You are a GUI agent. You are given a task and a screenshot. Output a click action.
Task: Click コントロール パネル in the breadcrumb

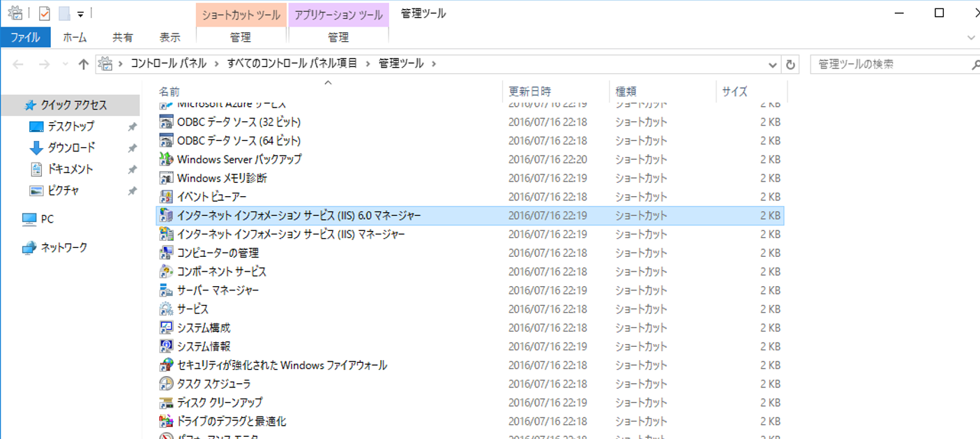(x=168, y=64)
